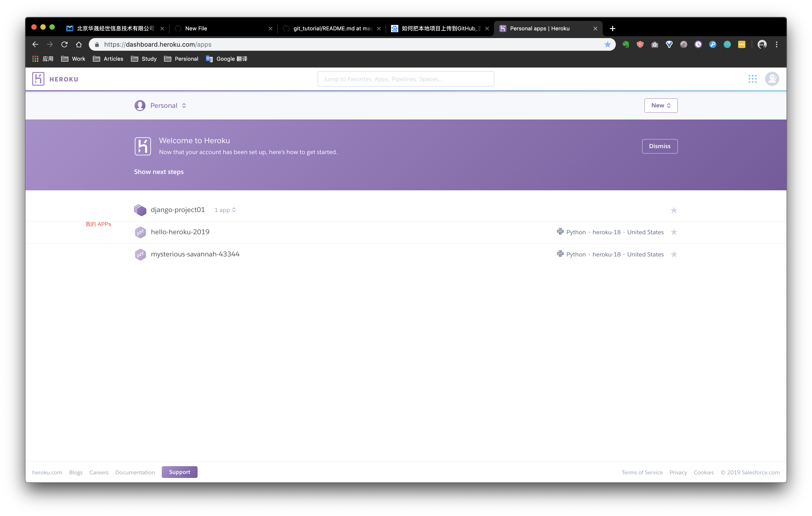Expand the New dropdown button
The image size is (812, 516).
tap(661, 106)
